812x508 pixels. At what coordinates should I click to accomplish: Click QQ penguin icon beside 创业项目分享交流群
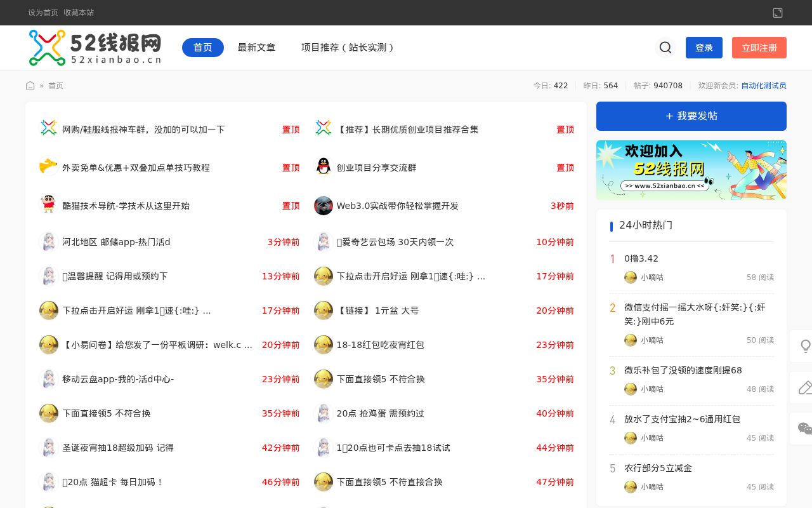(x=323, y=167)
